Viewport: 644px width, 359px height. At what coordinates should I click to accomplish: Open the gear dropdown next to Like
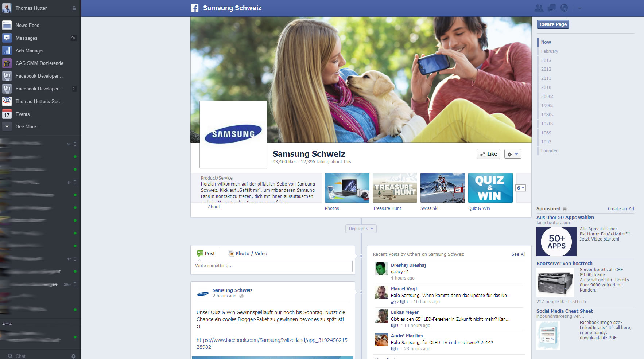pos(513,154)
